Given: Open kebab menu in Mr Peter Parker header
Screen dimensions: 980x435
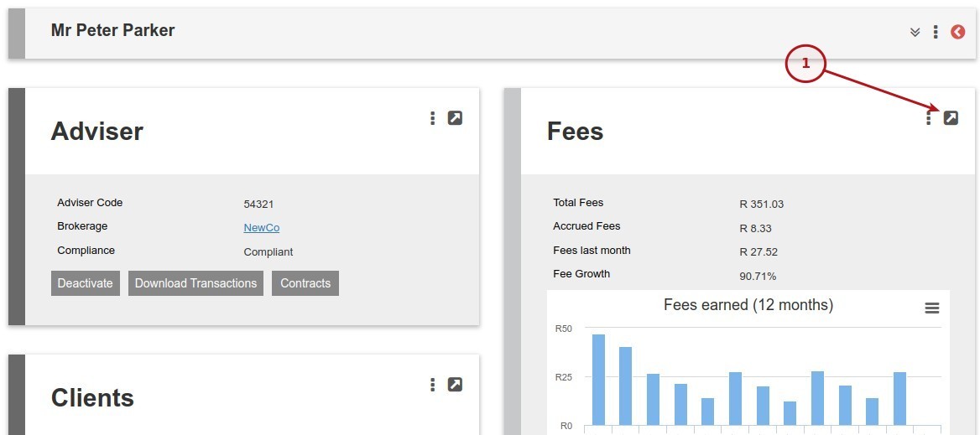Looking at the screenshot, I should coord(935,32).
